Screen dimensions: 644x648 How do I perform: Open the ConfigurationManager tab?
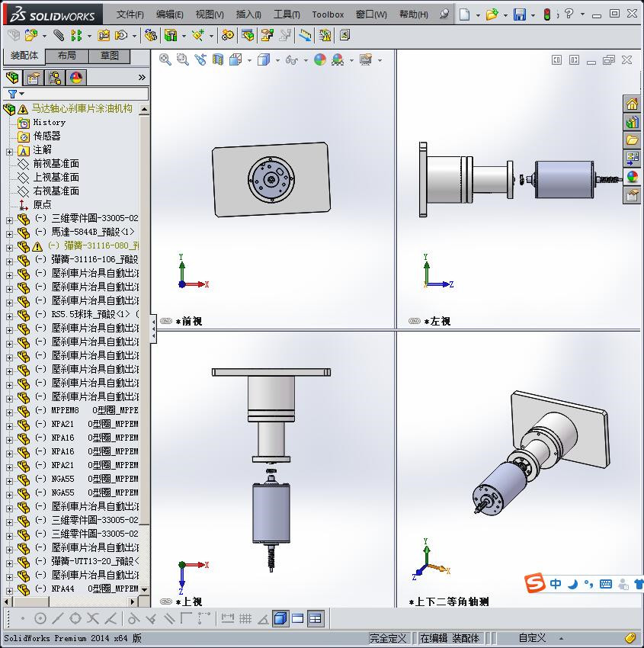pyautogui.click(x=55, y=77)
